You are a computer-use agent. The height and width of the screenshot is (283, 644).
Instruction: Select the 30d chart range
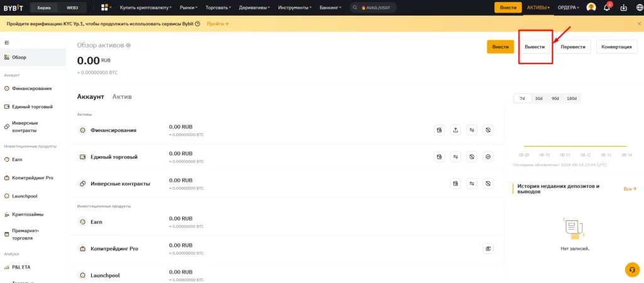click(539, 99)
